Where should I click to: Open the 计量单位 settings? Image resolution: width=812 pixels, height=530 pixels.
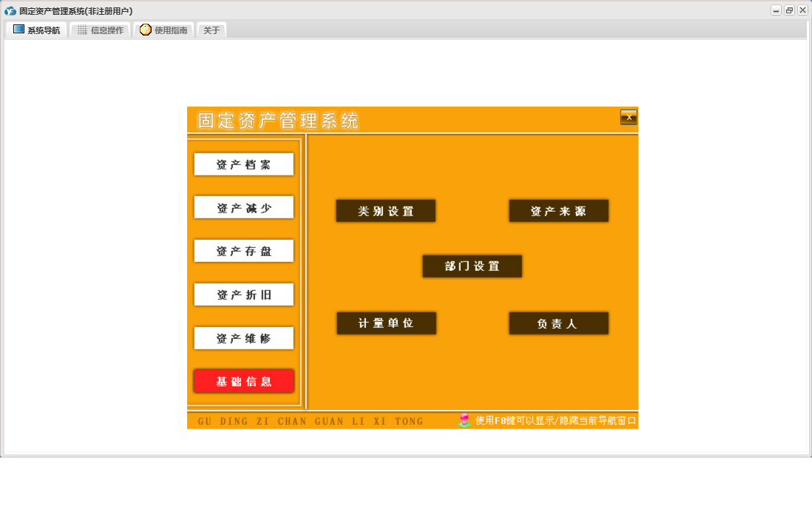click(386, 323)
